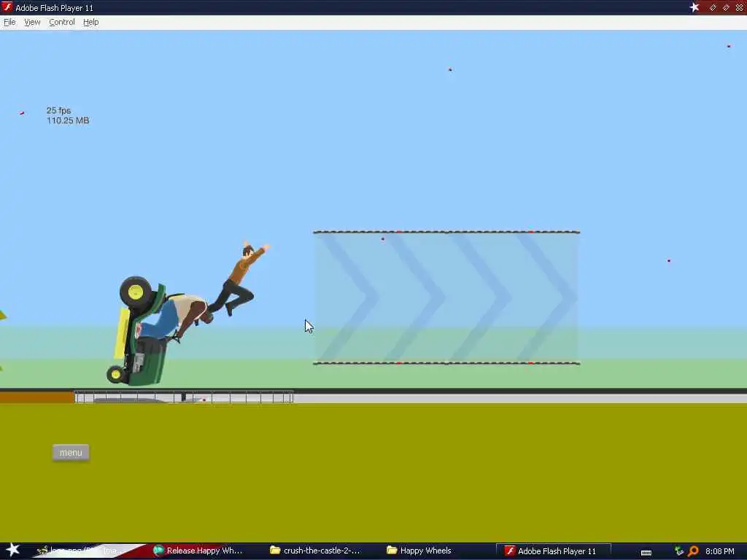Viewport: 747px width, 560px height.
Task: Open the File menu
Action: point(9,22)
